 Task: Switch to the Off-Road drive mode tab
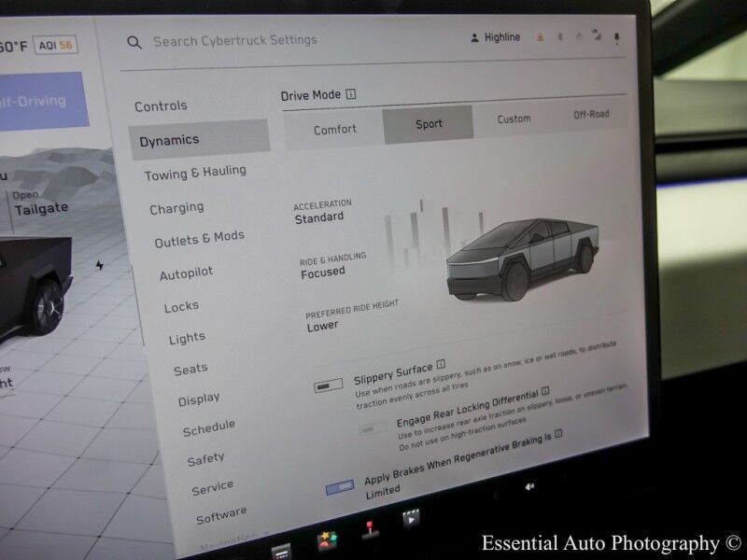tap(594, 113)
